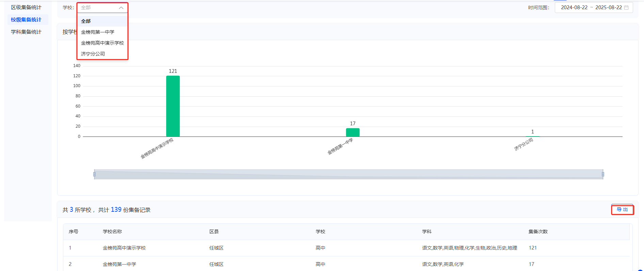
Task: Choose 济宁分公司 from the dropdown list
Action: point(102,54)
